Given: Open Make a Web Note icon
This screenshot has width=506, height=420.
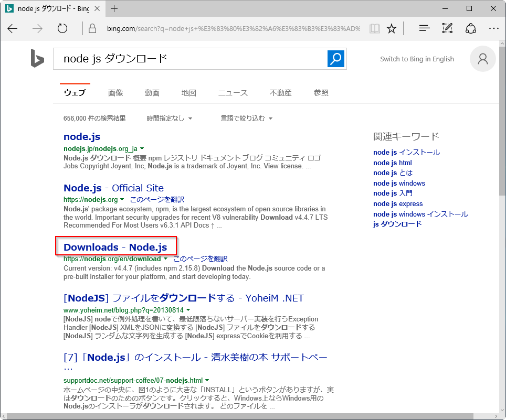Looking at the screenshot, I should click(x=447, y=28).
